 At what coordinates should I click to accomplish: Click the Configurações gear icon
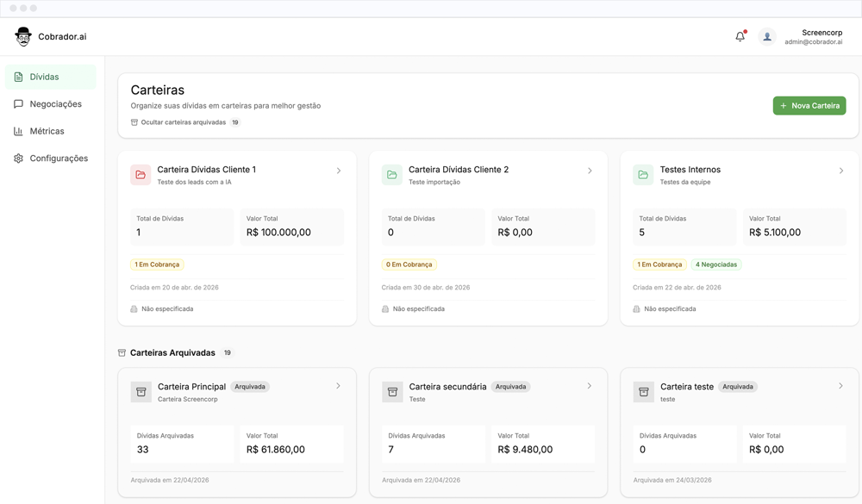(x=18, y=159)
